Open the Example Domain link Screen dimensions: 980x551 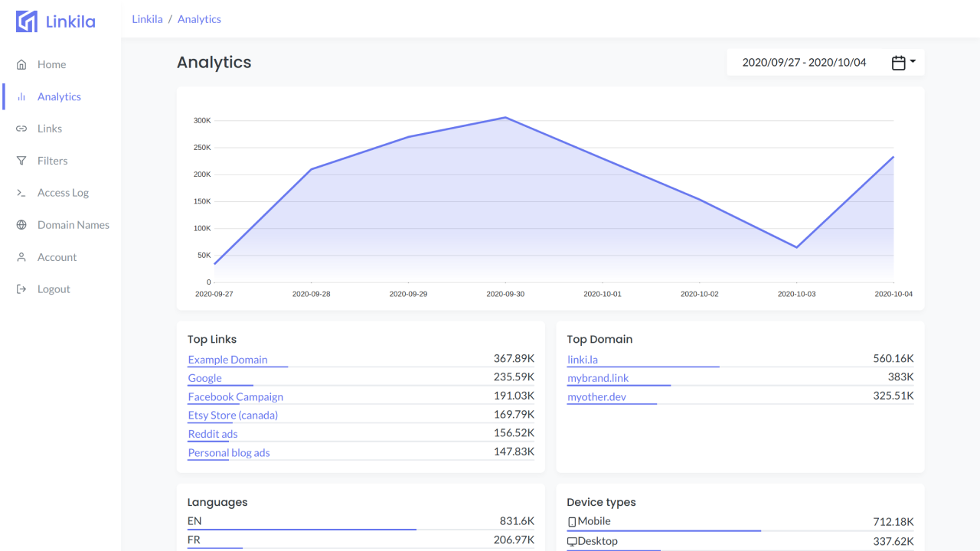coord(227,360)
